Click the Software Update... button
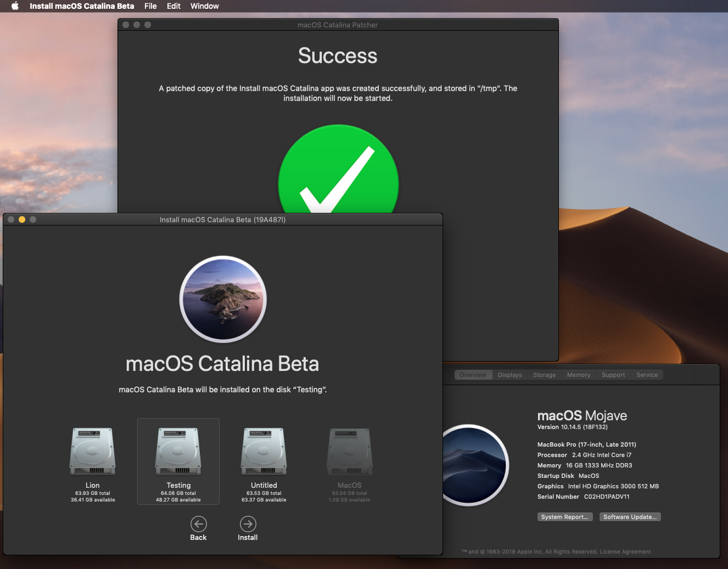Viewport: 728px width, 569px height. click(x=630, y=517)
